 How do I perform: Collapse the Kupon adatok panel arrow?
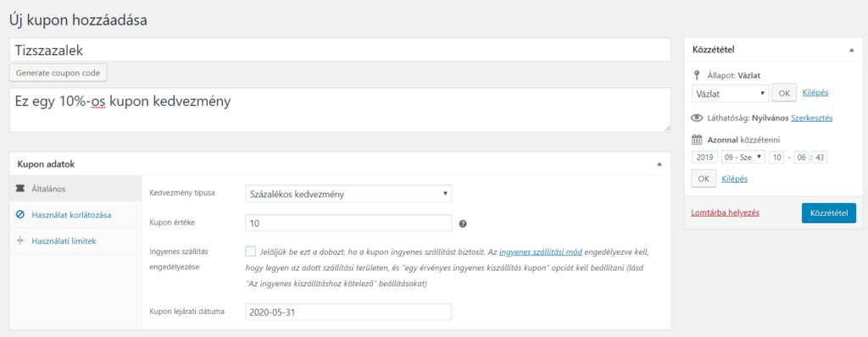[659, 164]
